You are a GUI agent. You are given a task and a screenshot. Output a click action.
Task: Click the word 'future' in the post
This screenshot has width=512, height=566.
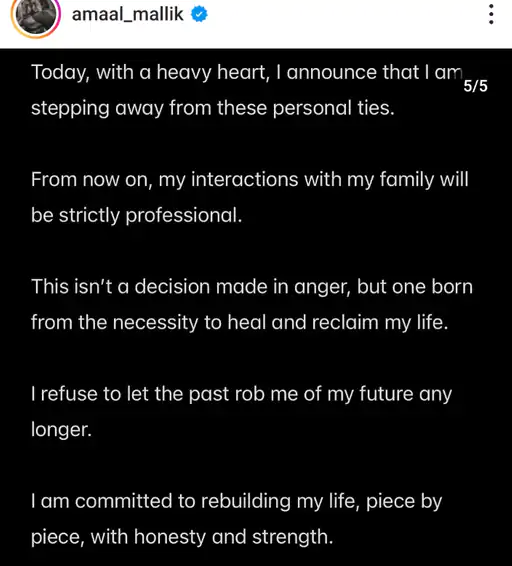(386, 394)
